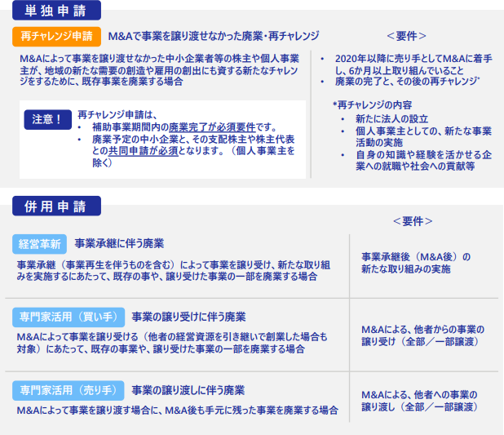Click the 併用申請 header badge

pyautogui.click(x=56, y=206)
